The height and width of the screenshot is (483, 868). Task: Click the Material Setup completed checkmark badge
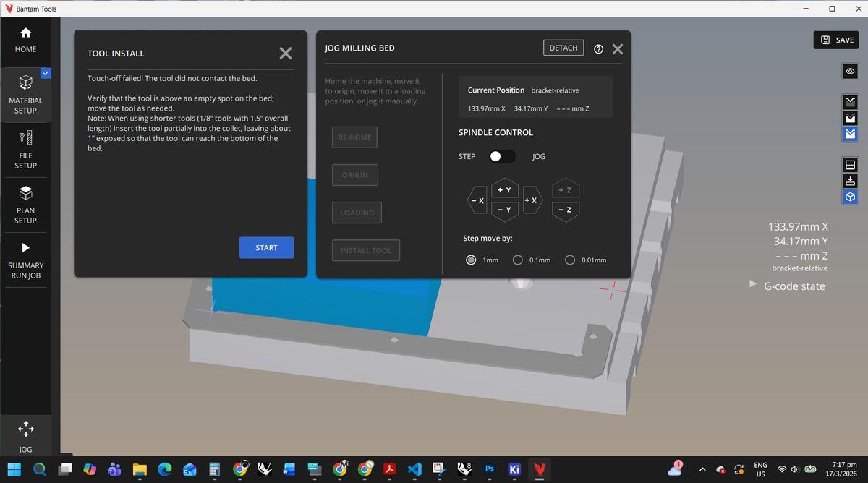tap(46, 73)
